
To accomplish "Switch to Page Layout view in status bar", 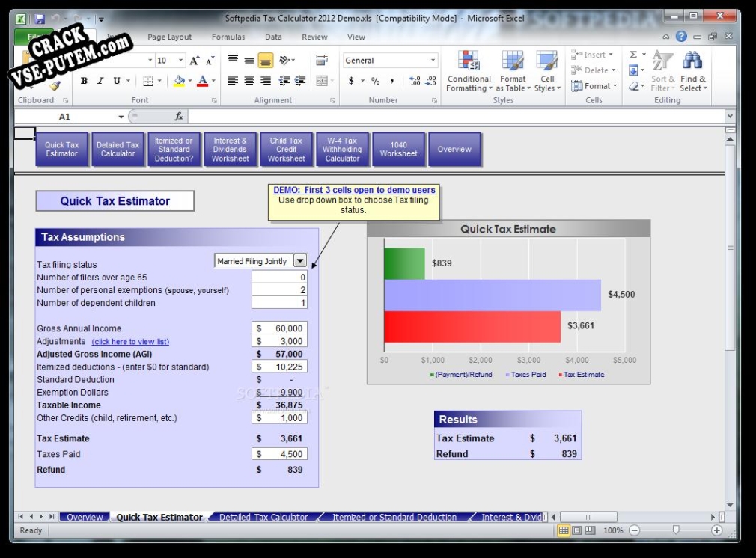I will [x=576, y=530].
